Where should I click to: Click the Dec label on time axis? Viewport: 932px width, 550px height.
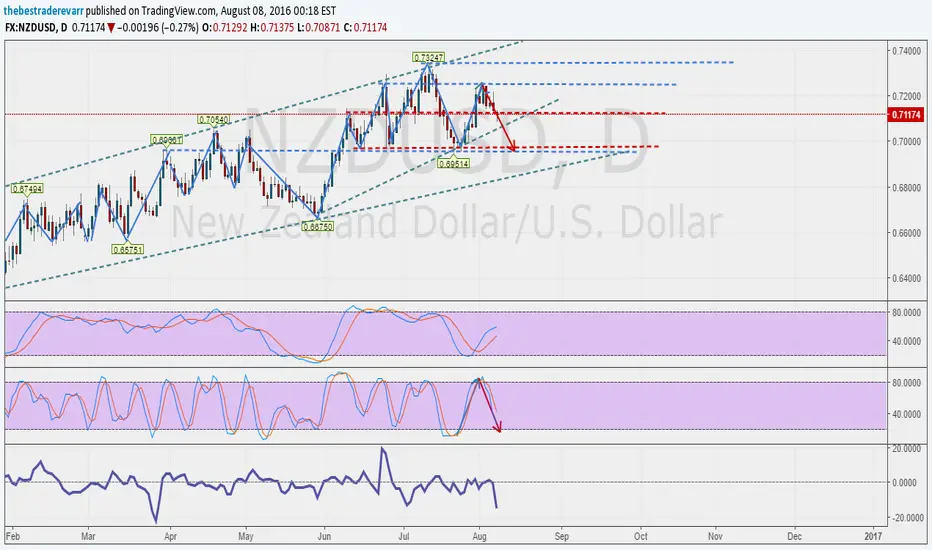point(795,536)
